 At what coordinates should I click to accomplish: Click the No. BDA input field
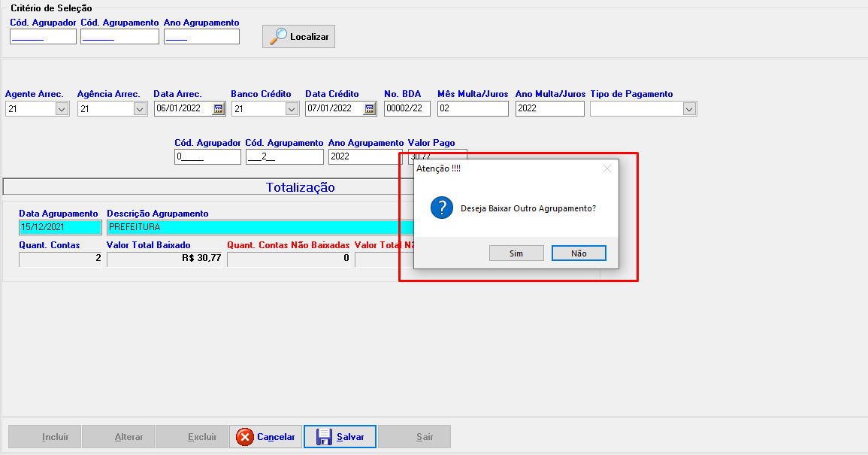[407, 109]
